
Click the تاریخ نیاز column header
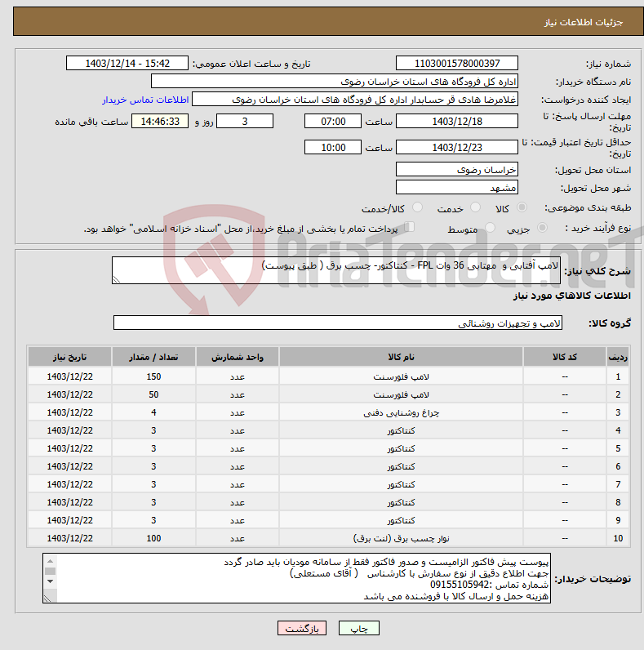pos(69,357)
